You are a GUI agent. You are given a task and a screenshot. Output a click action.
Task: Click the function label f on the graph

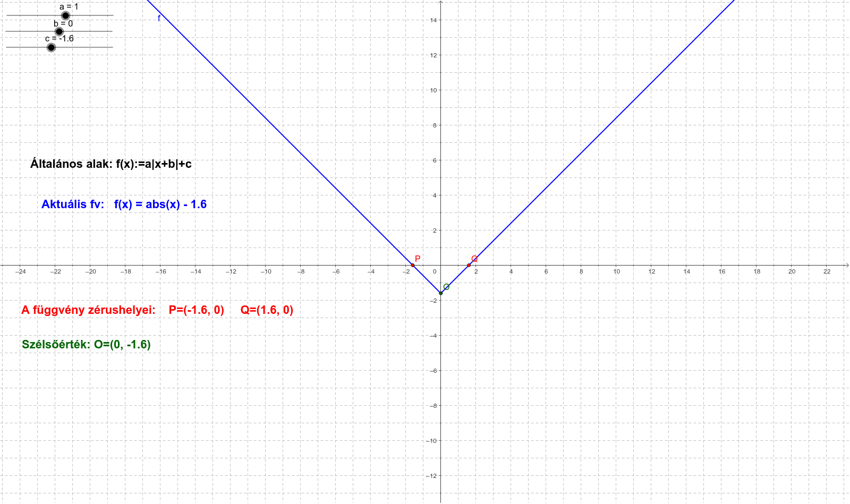(159, 19)
